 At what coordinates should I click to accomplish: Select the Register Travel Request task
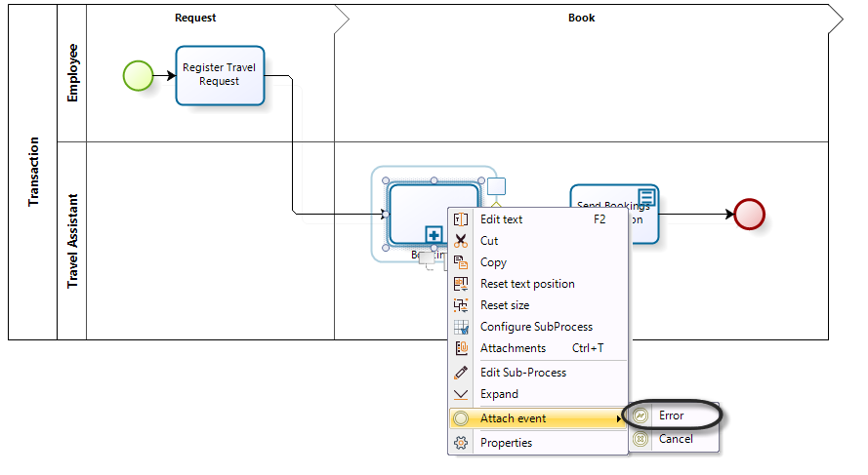click(220, 75)
